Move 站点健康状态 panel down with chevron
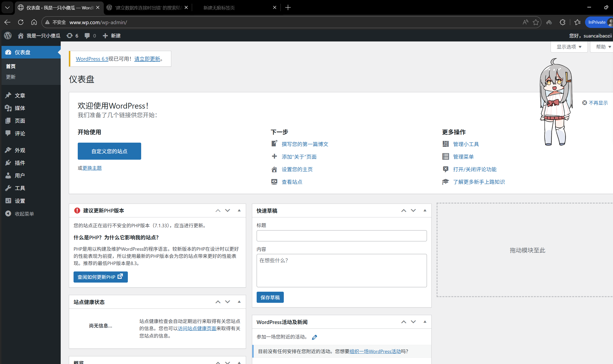 (228, 302)
